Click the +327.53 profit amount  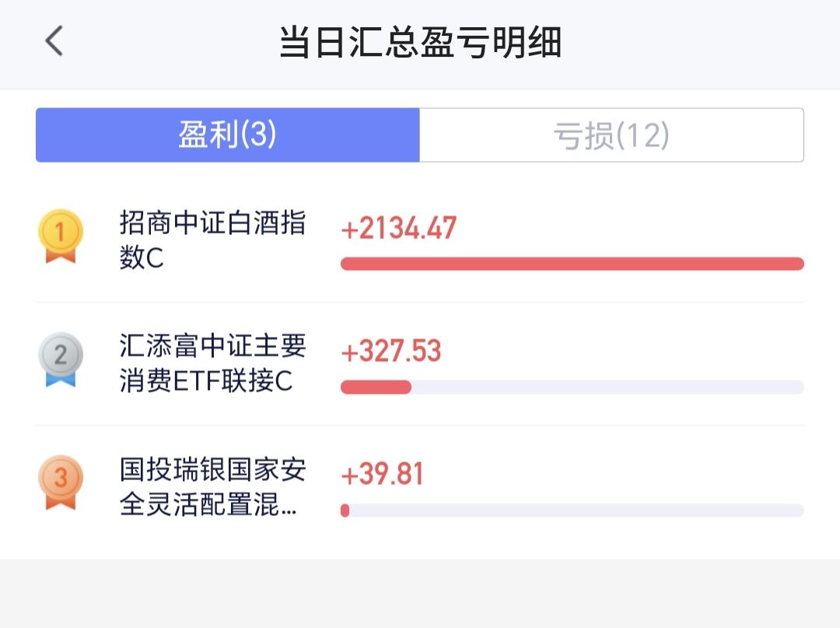[390, 352]
